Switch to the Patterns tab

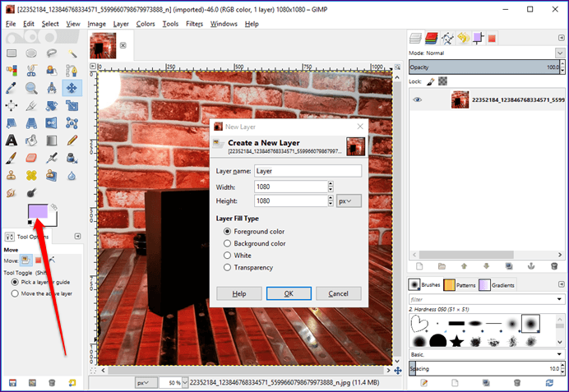tap(460, 285)
